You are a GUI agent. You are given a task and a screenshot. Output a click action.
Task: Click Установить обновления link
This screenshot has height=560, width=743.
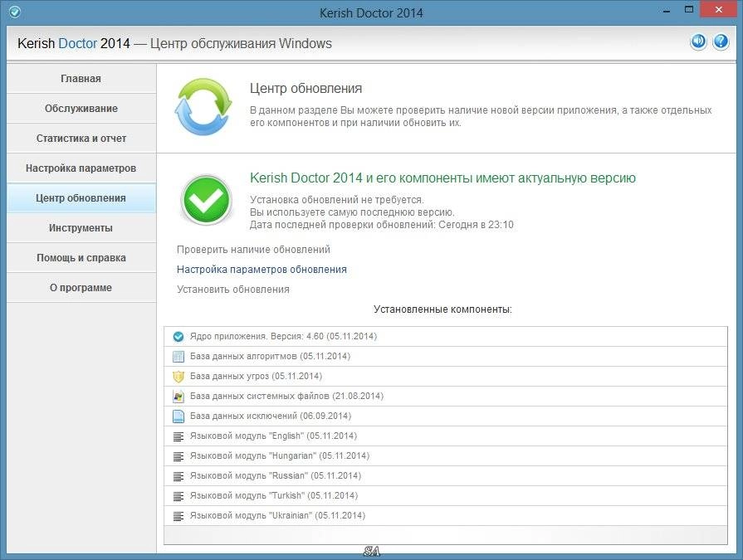(233, 290)
